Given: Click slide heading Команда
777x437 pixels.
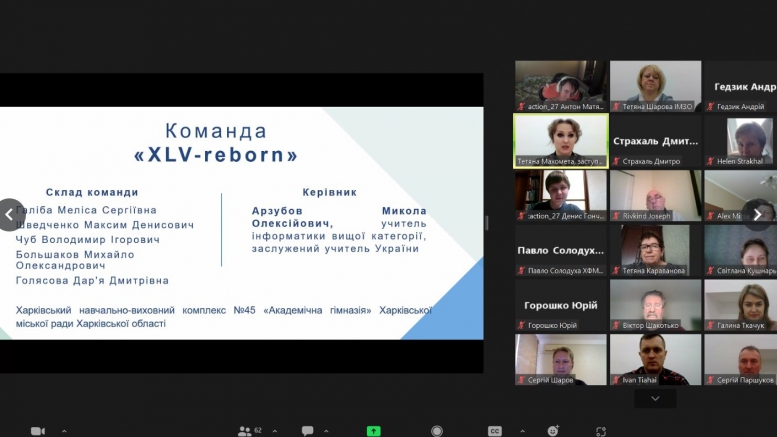Looking at the screenshot, I should click(216, 131).
